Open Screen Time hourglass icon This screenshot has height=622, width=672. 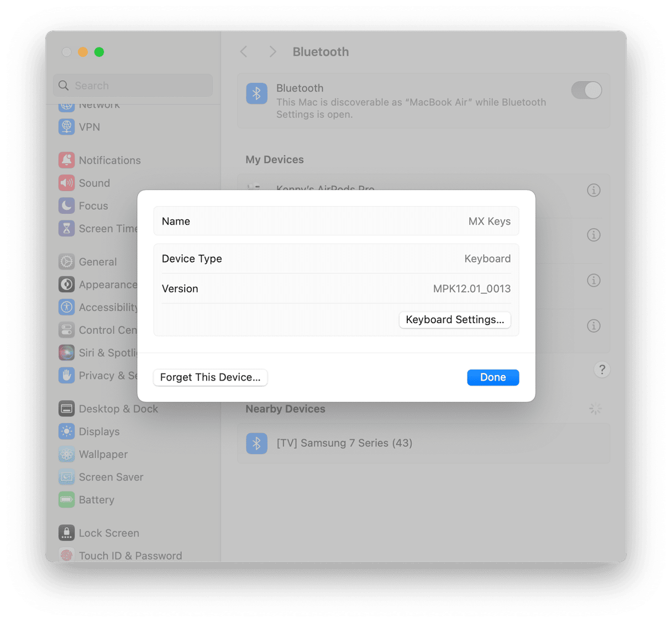pyautogui.click(x=66, y=228)
